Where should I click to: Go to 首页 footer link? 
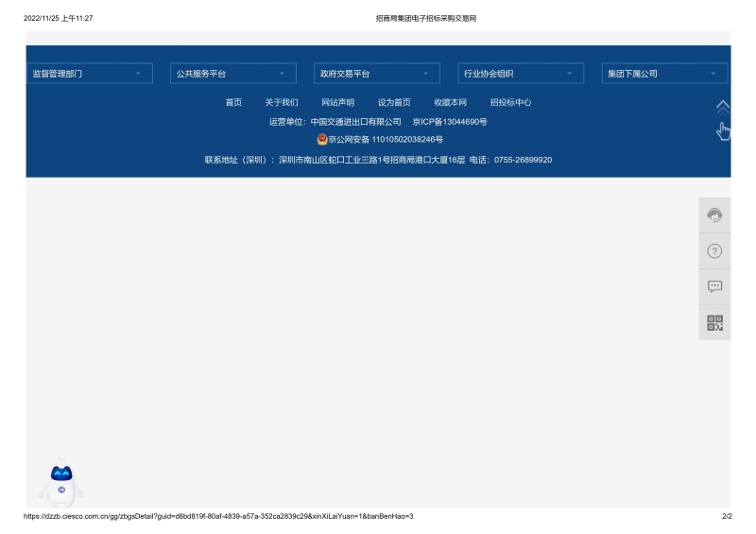point(233,102)
